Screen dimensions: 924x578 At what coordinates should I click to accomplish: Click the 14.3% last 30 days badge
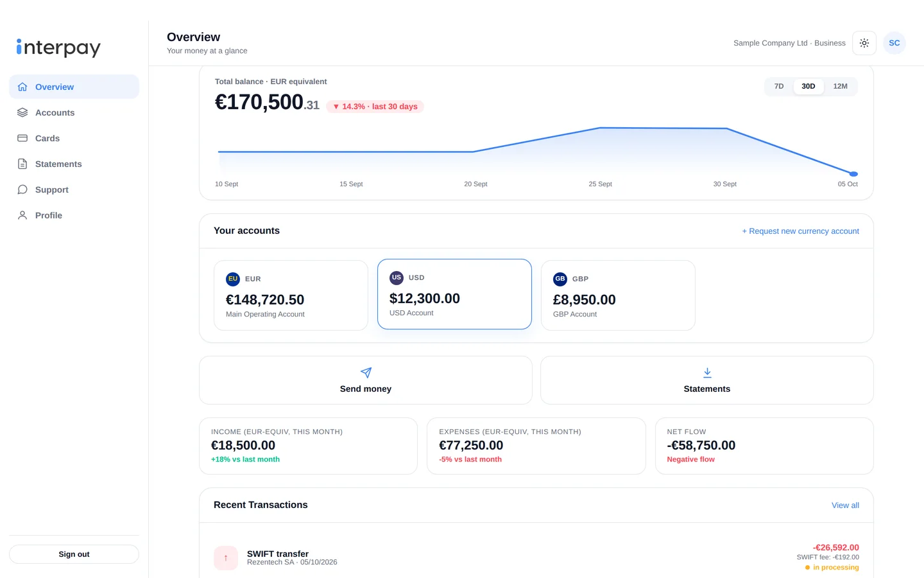375,107
